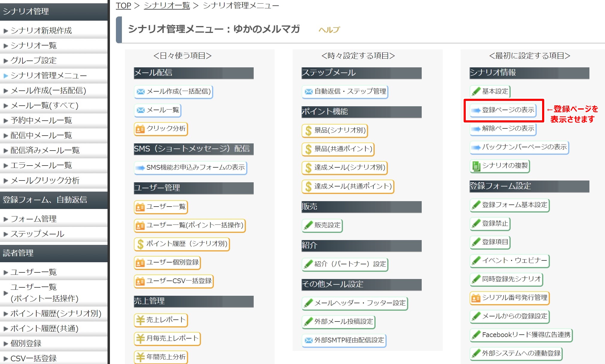Select 配信済みメール一覧 in sidebar
Screen dimensions: 605x364
(54, 150)
